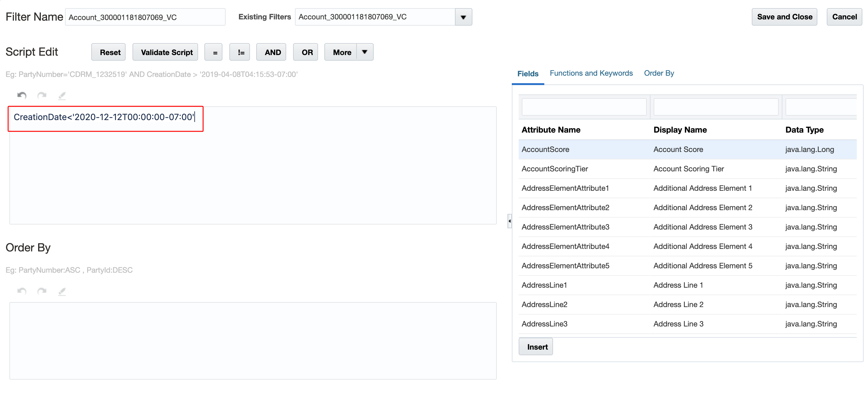Click redo icon in Order By section

click(x=42, y=291)
